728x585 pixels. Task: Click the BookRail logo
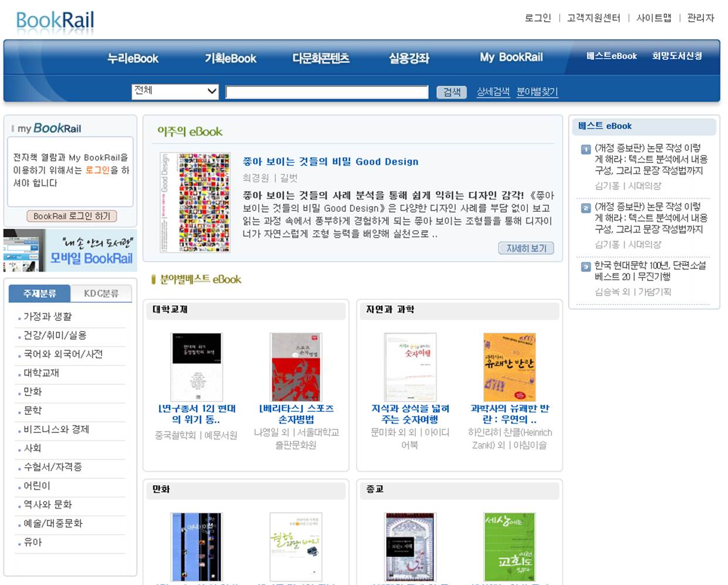click(55, 21)
